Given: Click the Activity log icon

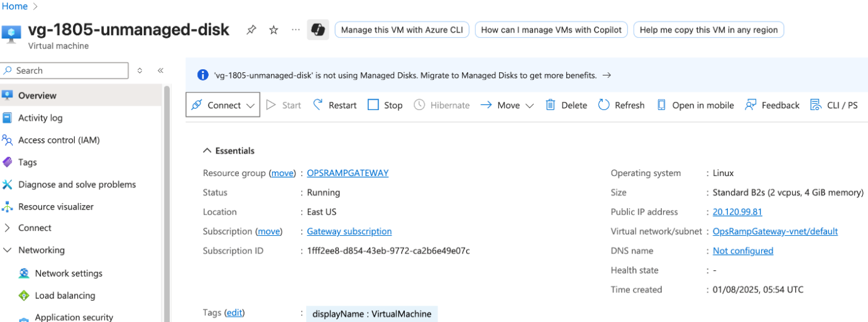Looking at the screenshot, I should [8, 118].
